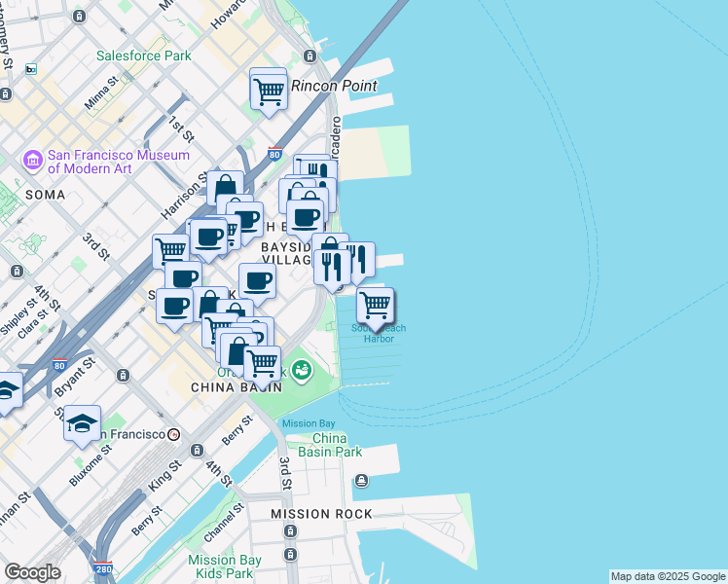Click the shopping cart marker above China Basin label
728x584 pixels.
[x=262, y=364]
